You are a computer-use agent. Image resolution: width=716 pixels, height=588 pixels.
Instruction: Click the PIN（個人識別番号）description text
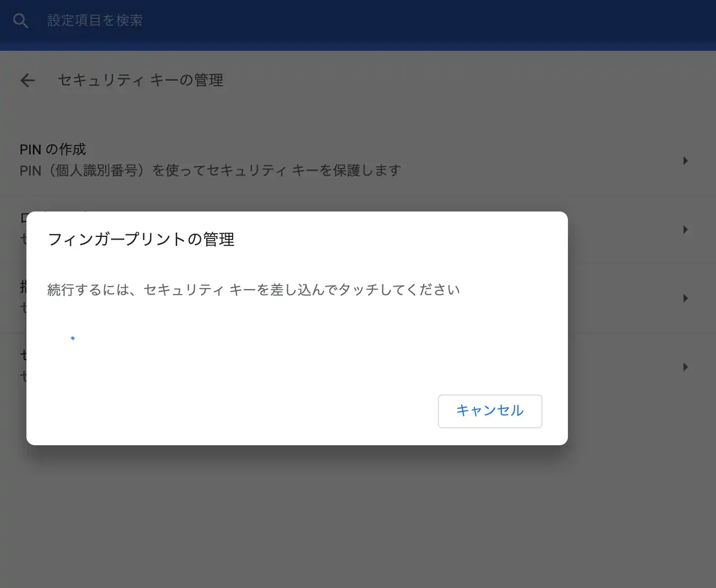click(x=210, y=171)
